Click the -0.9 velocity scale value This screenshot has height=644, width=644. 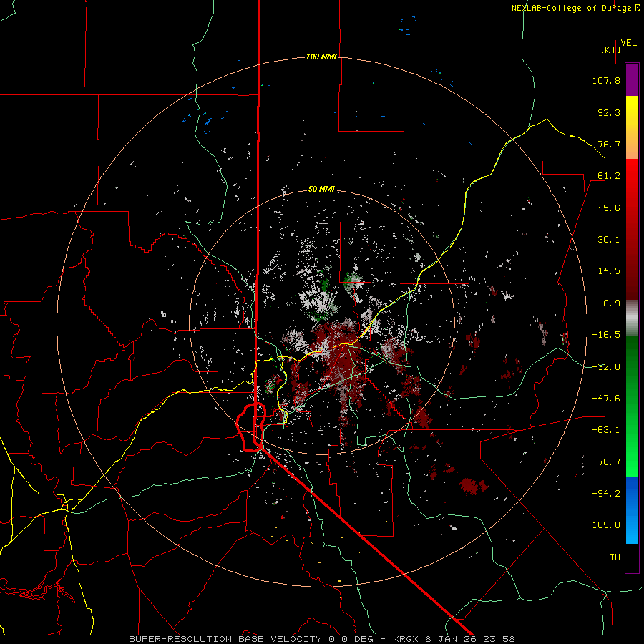pyautogui.click(x=609, y=303)
